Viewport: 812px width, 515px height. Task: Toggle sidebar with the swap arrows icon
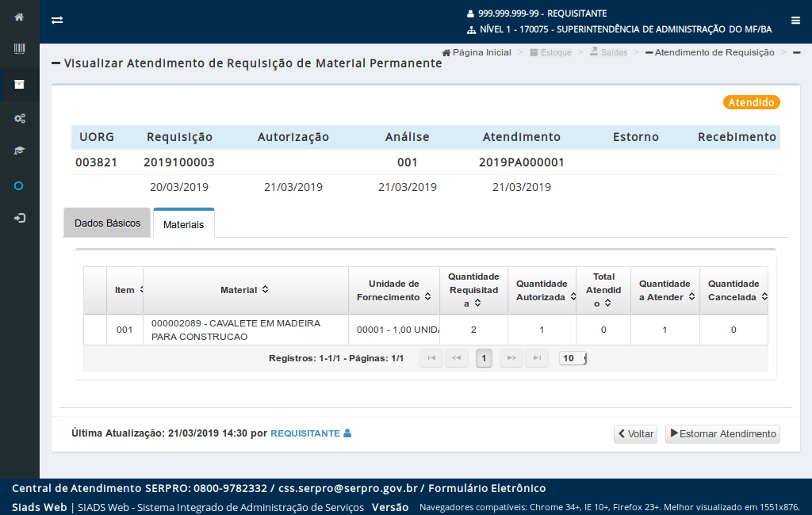pyautogui.click(x=57, y=20)
